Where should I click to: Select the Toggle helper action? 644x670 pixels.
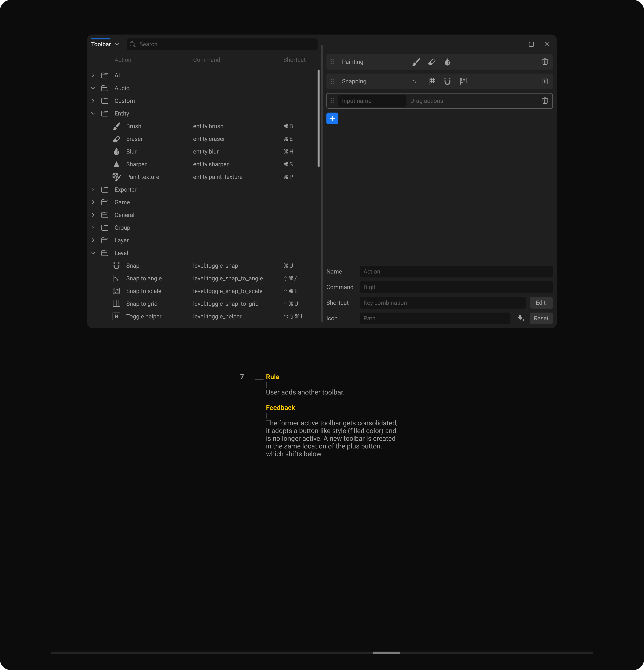pyautogui.click(x=144, y=317)
